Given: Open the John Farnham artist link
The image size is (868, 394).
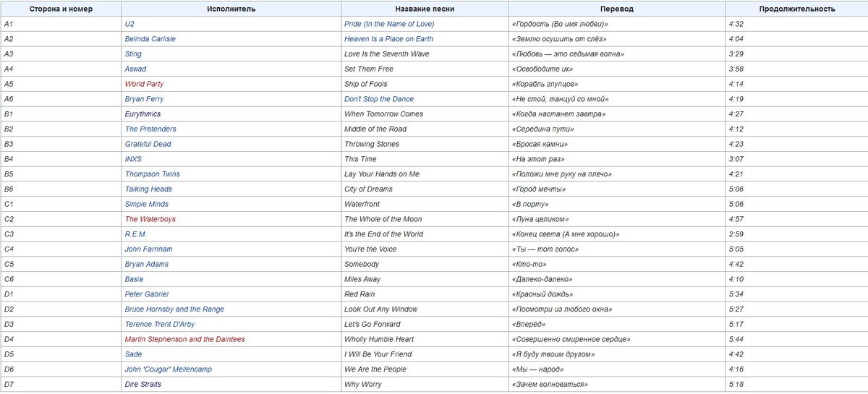Looking at the screenshot, I should point(149,249).
